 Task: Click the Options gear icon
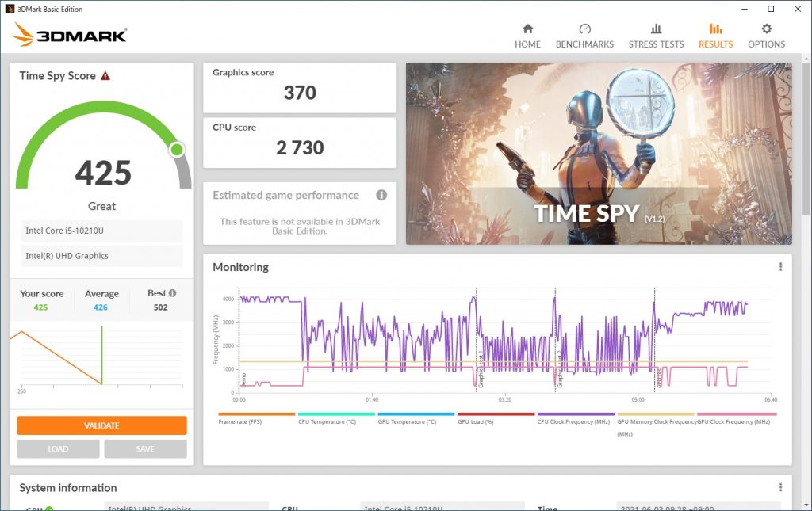coord(767,29)
